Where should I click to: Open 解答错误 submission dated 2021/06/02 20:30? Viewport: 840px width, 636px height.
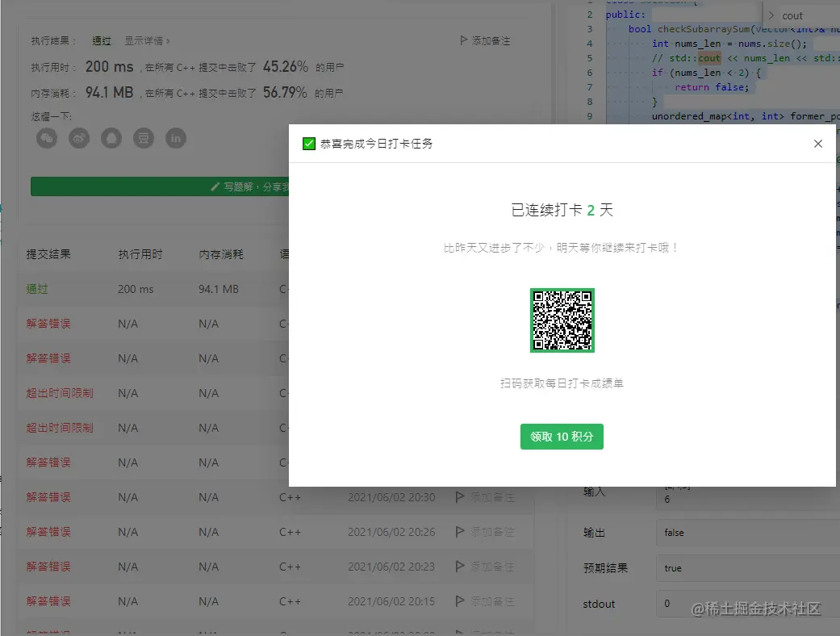48,497
